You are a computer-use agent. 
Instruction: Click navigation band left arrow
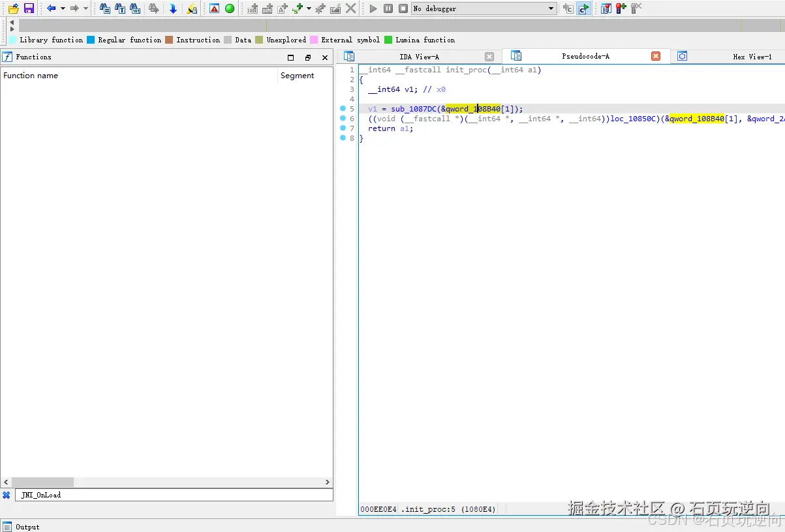(x=12, y=22)
